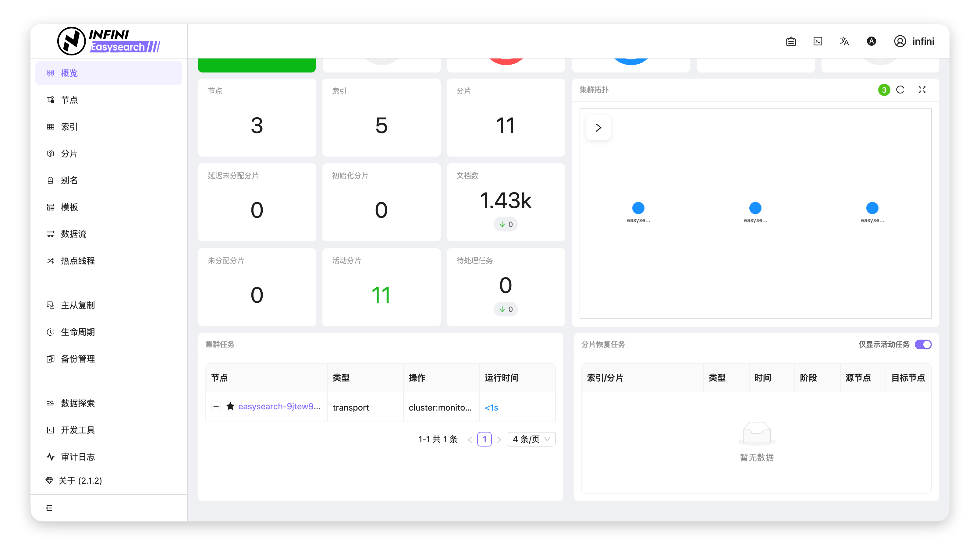This screenshot has height=558, width=980.
Task: Click the fullscreen icon in cluster topology panel
Action: click(x=922, y=90)
